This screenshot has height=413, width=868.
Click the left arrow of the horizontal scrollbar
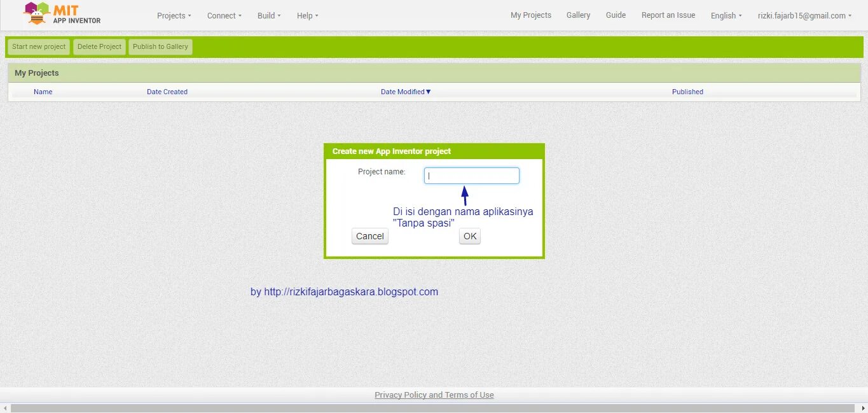pyautogui.click(x=4, y=408)
